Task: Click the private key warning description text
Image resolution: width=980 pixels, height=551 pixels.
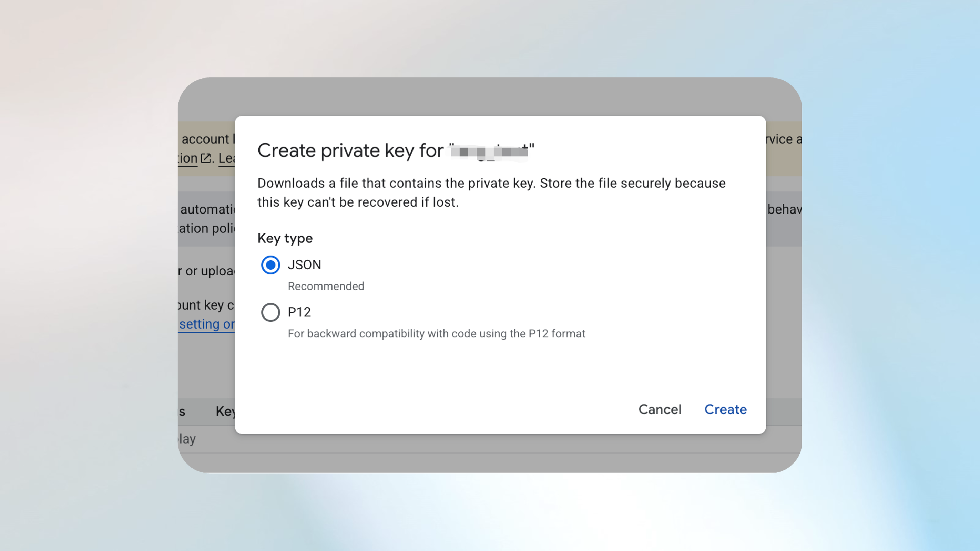Action: 491,193
